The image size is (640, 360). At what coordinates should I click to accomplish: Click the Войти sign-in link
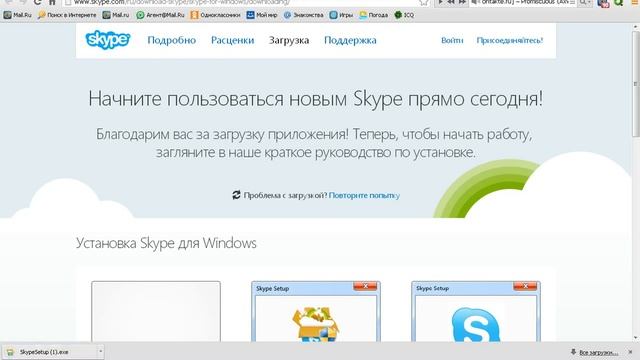(x=452, y=40)
